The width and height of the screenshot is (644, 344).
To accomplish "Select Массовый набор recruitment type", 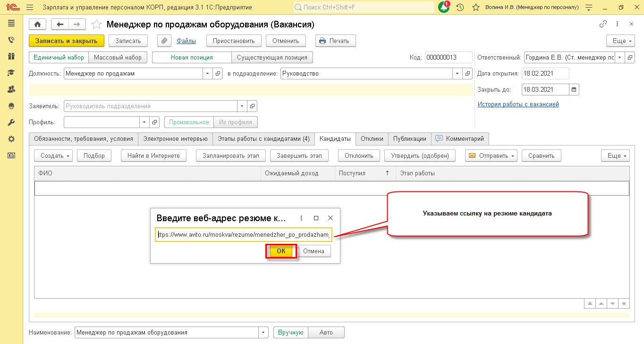I will point(118,58).
